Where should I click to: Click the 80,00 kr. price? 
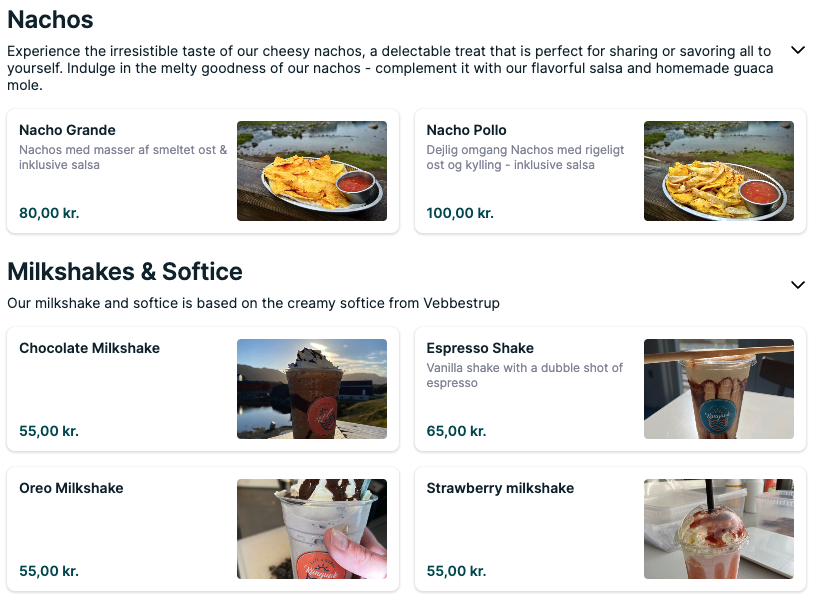pos(49,213)
